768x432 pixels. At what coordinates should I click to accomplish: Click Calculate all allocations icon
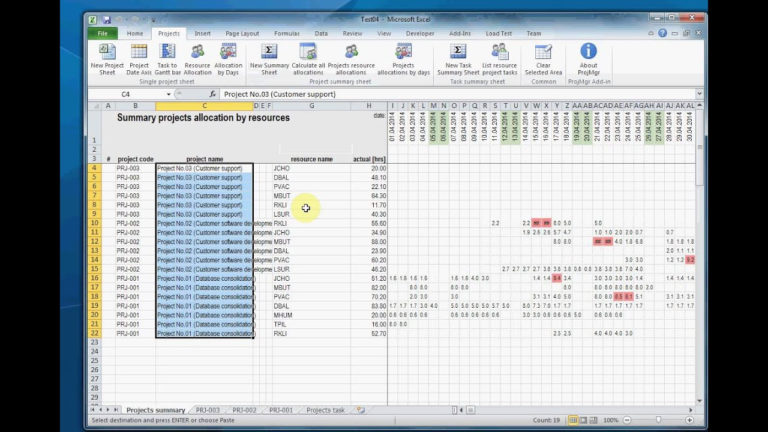point(308,58)
